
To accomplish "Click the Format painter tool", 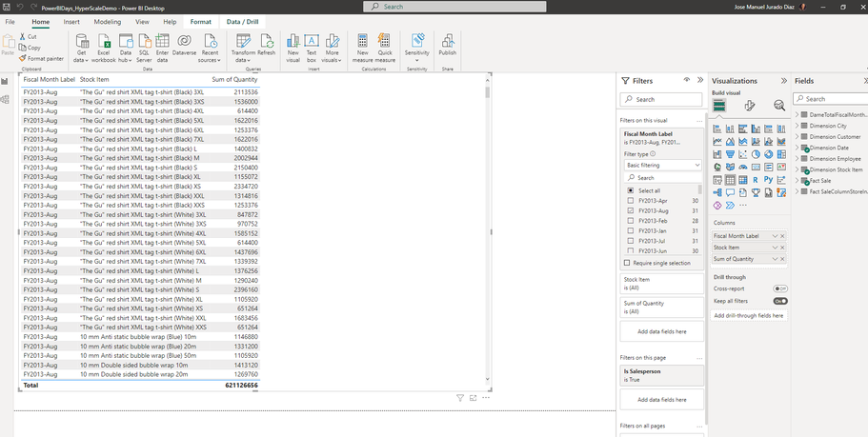I will pos(41,58).
